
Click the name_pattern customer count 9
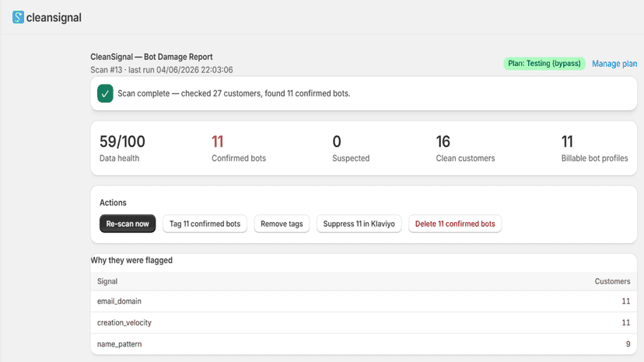[628, 344]
